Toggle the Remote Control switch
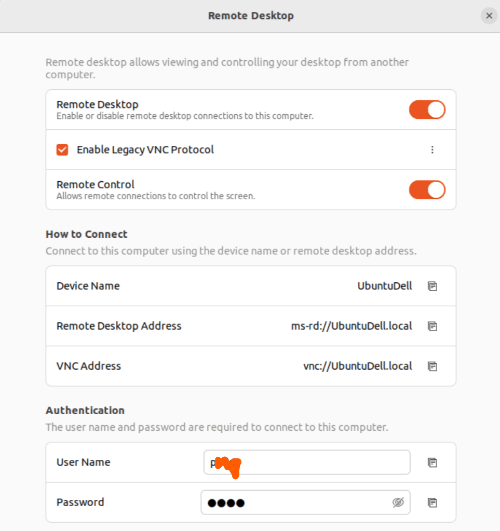500x531 pixels. pyautogui.click(x=427, y=190)
